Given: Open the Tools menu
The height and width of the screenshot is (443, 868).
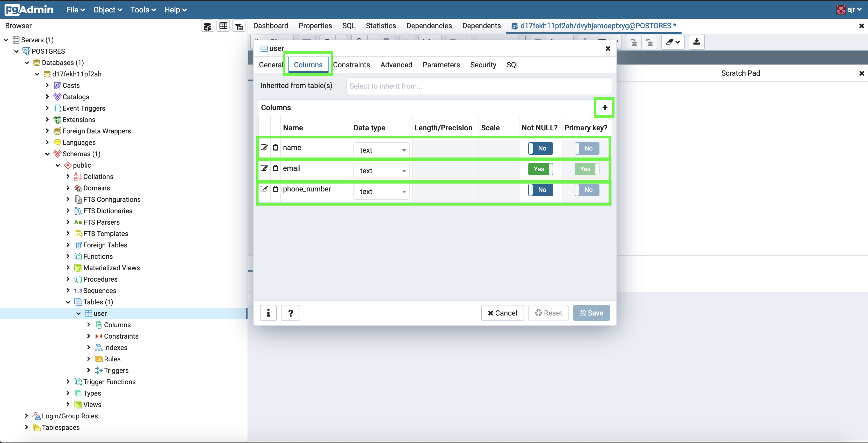Looking at the screenshot, I should coord(143,10).
